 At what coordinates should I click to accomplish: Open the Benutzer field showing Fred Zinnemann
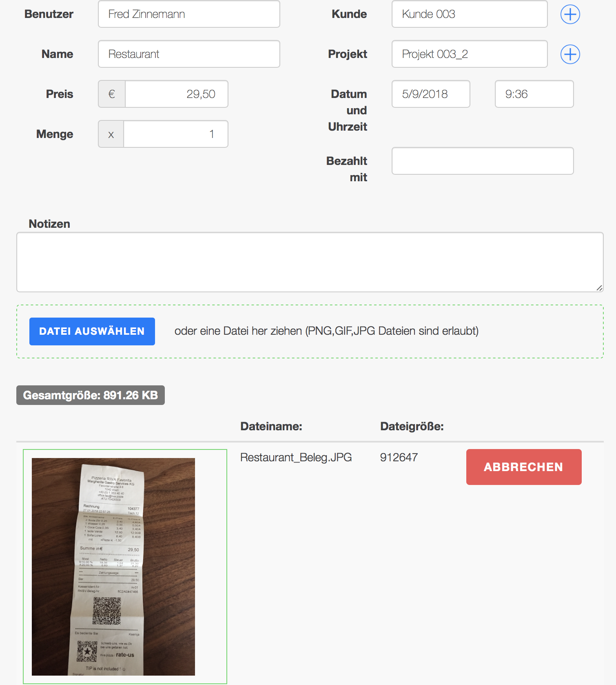pos(189,14)
